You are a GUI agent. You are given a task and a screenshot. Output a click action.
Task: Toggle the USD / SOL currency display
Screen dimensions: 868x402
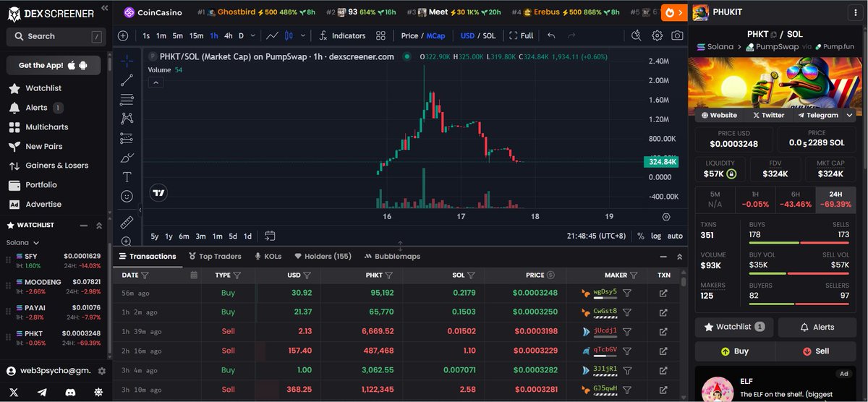pos(478,35)
